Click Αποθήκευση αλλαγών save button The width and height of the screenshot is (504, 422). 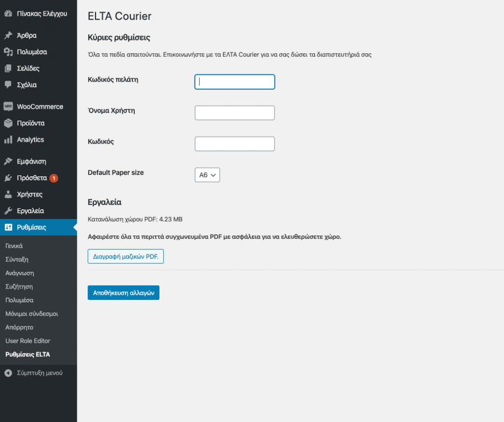point(124,292)
